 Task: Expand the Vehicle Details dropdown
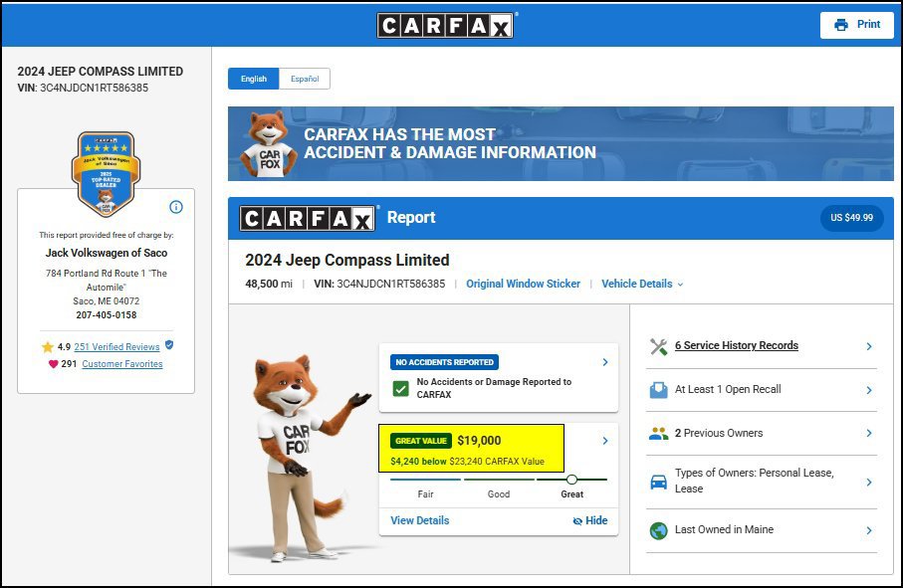click(x=642, y=284)
